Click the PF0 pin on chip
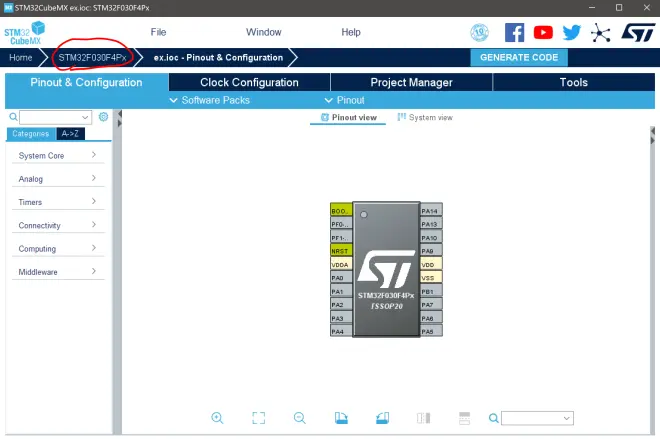This screenshot has width=660, height=439. (341, 223)
